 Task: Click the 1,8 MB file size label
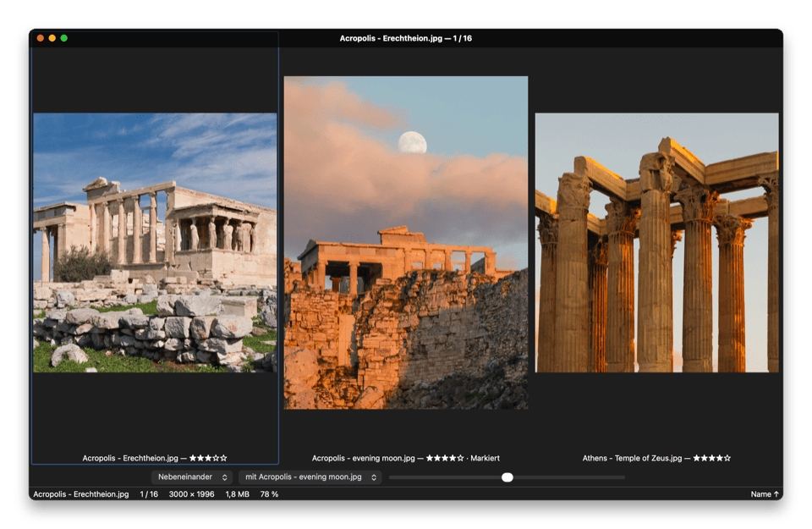pyautogui.click(x=237, y=494)
